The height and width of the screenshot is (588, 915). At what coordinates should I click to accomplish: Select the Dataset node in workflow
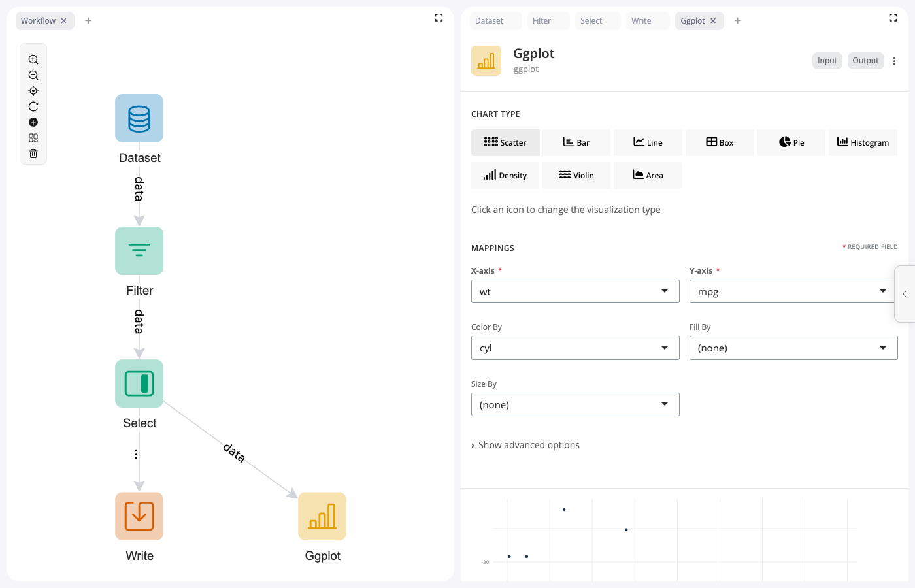[139, 118]
